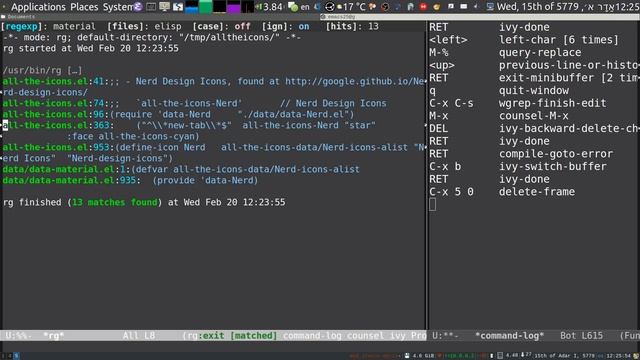Click the 'C-x C-s' key binding in log
Viewport: 640px width, 360px height.
[451, 103]
